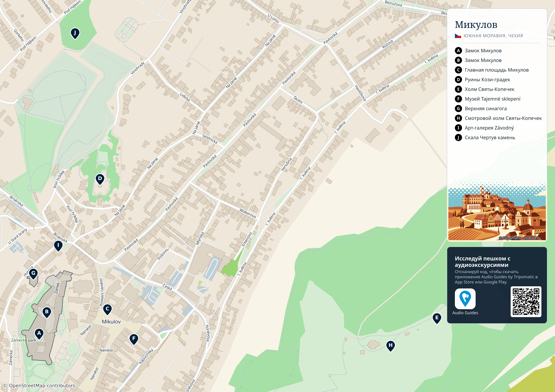This screenshot has width=555, height=392.
Task: Click map pin I on Brněnská street
Action: (x=58, y=246)
